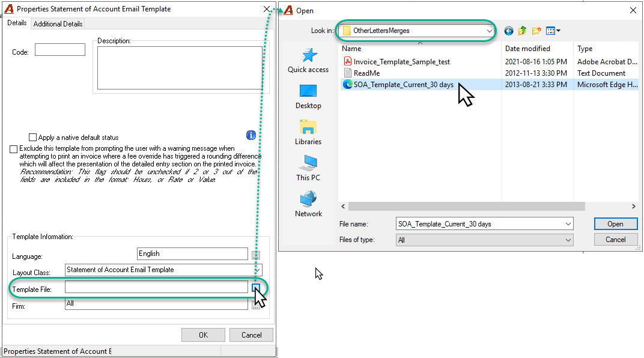Click the Back arrow icon in Open dialog
Viewport: 644px width, 358px height.
[508, 31]
